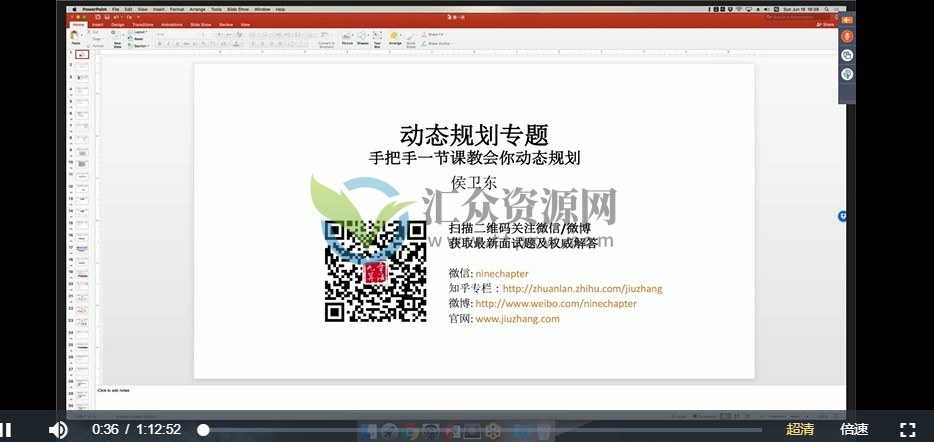This screenshot has height=442, width=934.
Task: Click the Click to add notes area
Action: [x=114, y=391]
